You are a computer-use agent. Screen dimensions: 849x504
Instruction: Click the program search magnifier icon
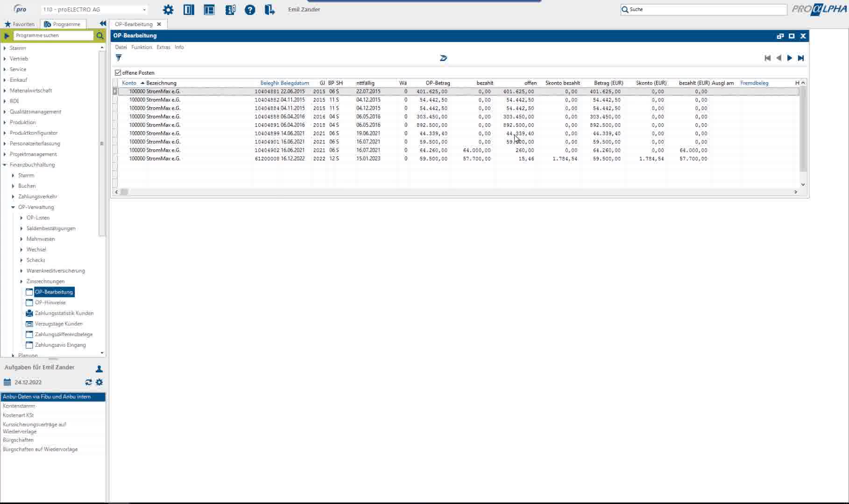tap(100, 35)
